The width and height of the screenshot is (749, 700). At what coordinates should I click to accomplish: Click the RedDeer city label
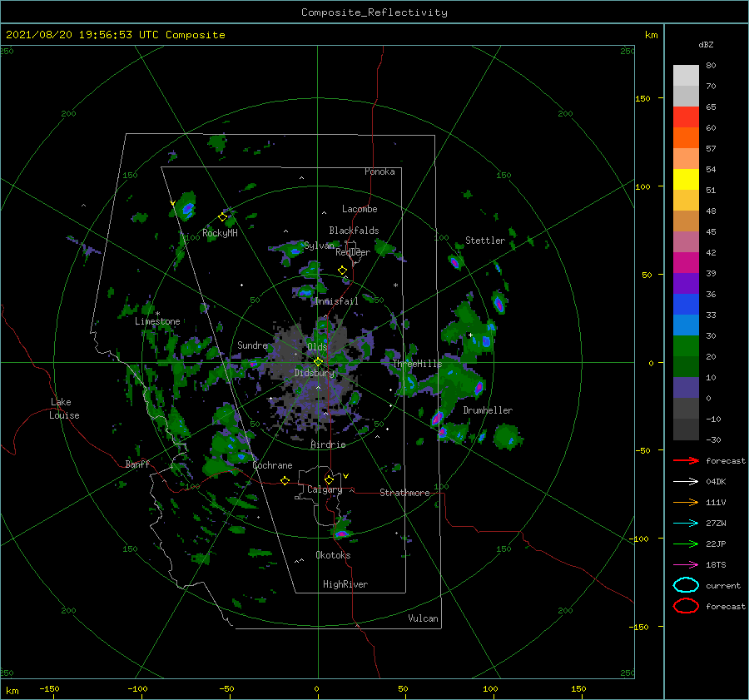tap(353, 252)
